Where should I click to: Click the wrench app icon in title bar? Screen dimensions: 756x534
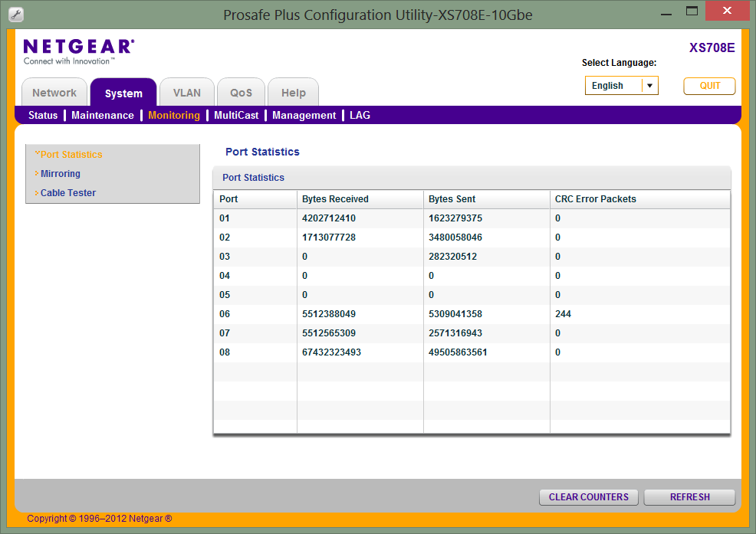pyautogui.click(x=16, y=15)
